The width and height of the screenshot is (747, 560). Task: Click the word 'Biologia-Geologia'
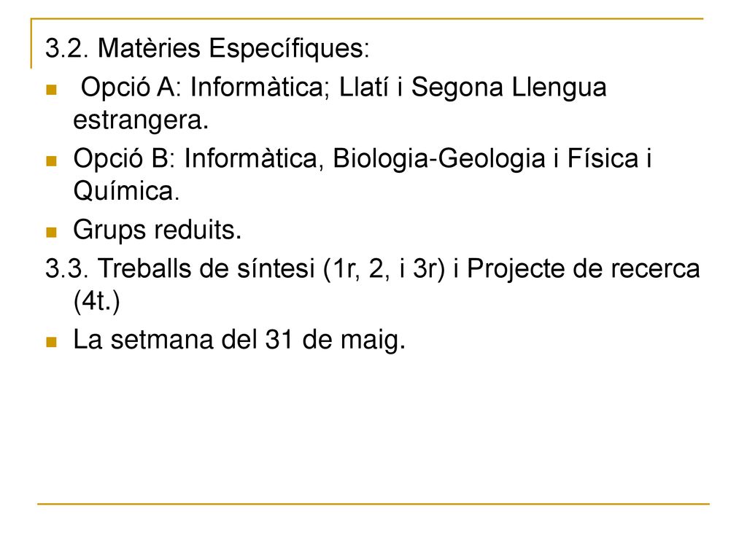pos(438,160)
